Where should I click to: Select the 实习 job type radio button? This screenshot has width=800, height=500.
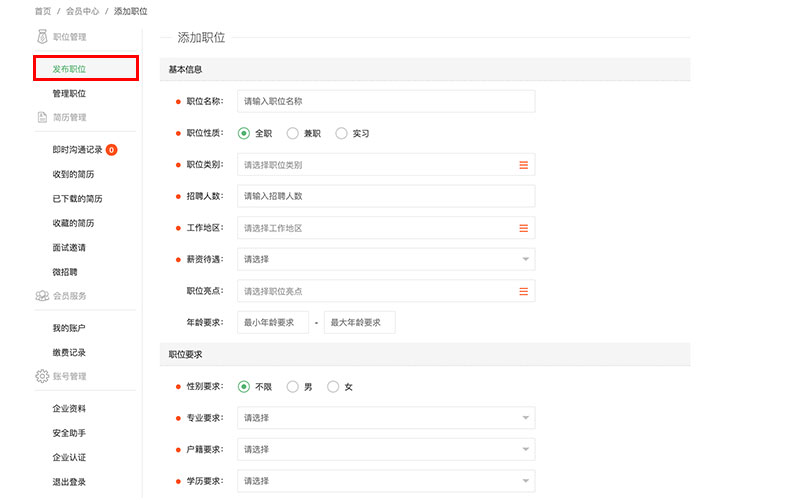(x=341, y=133)
